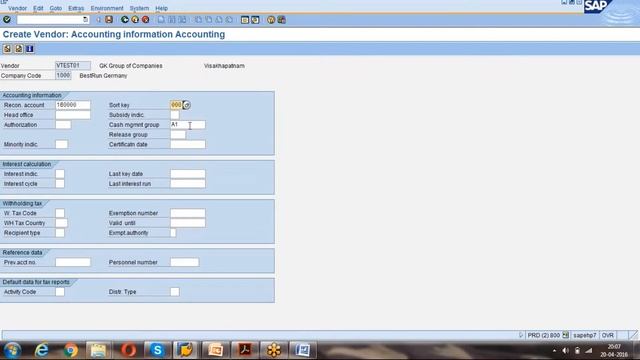Open Google Chrome from the taskbar
This screenshot has height=360, width=640.
pos(71,350)
